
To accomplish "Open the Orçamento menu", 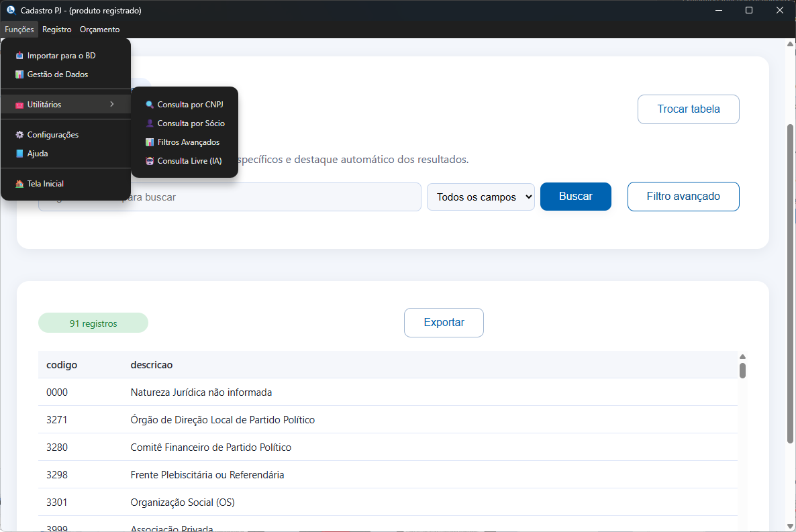I will coord(99,30).
